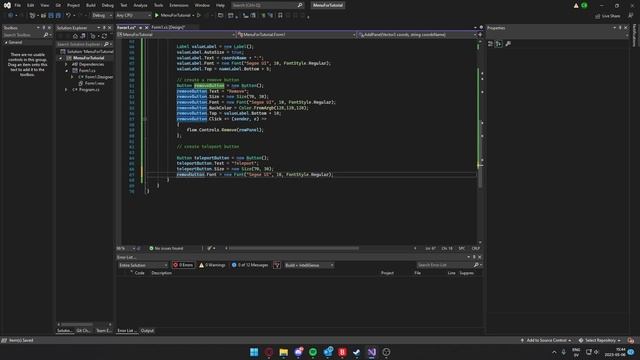
Task: Select Form1.resx in Solution Explorer
Action: click(94, 83)
